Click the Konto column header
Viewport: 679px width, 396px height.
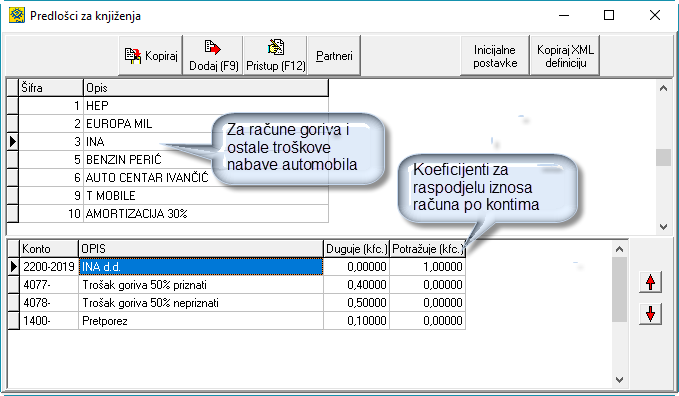click(x=49, y=249)
